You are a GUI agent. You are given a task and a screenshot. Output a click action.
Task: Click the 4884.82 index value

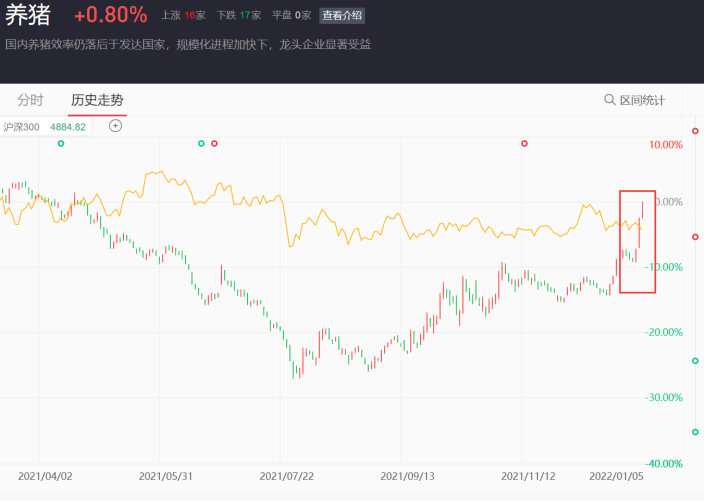click(68, 127)
